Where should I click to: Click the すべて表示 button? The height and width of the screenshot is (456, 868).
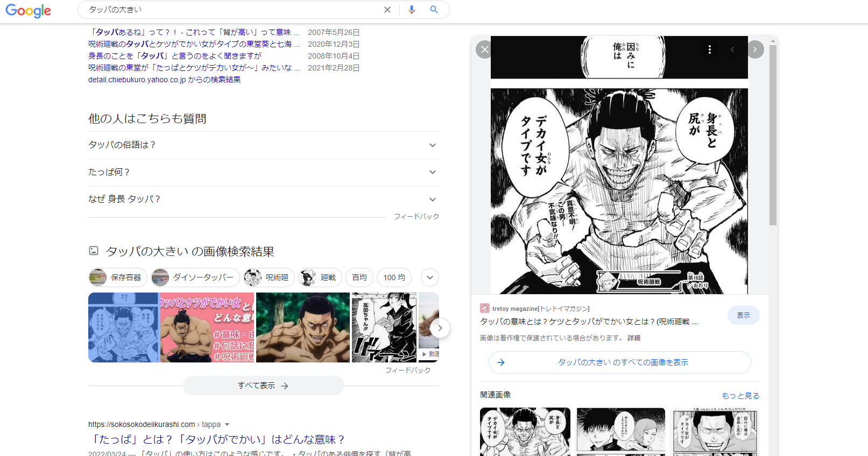[x=263, y=386]
